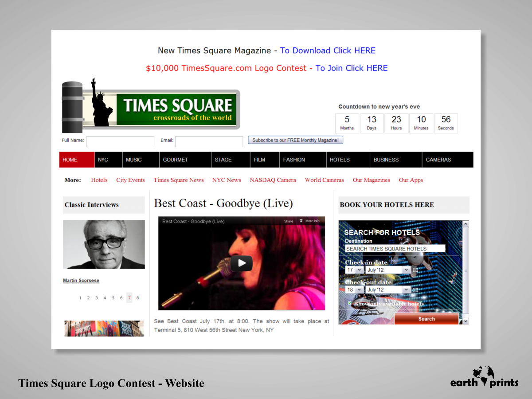
Task: Open the World Cameras link
Action: [324, 180]
